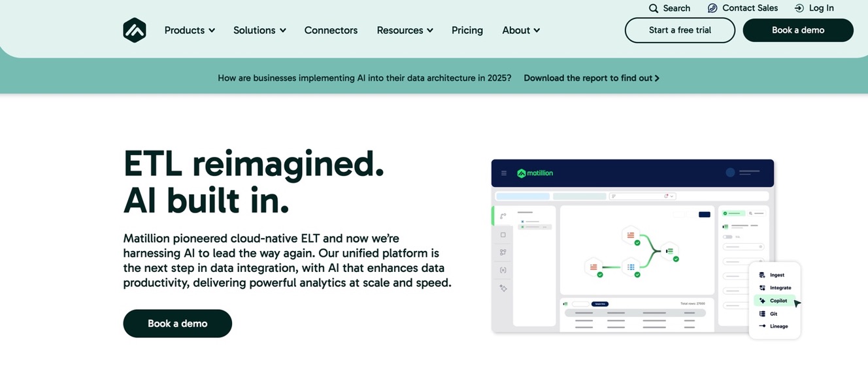Click Book a demo below the hero paragraph

pyautogui.click(x=178, y=324)
